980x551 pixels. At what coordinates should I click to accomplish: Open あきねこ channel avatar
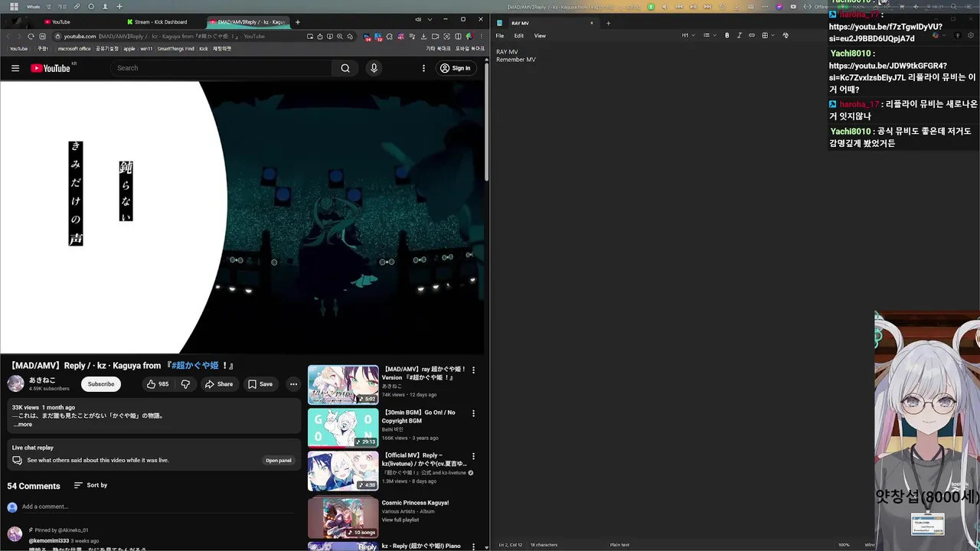(x=15, y=383)
